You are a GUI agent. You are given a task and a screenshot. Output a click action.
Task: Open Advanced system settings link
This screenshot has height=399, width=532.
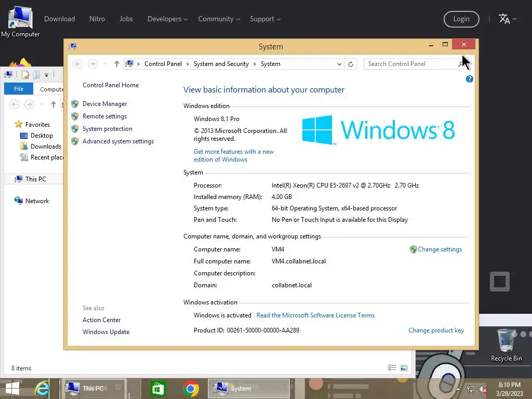click(118, 141)
